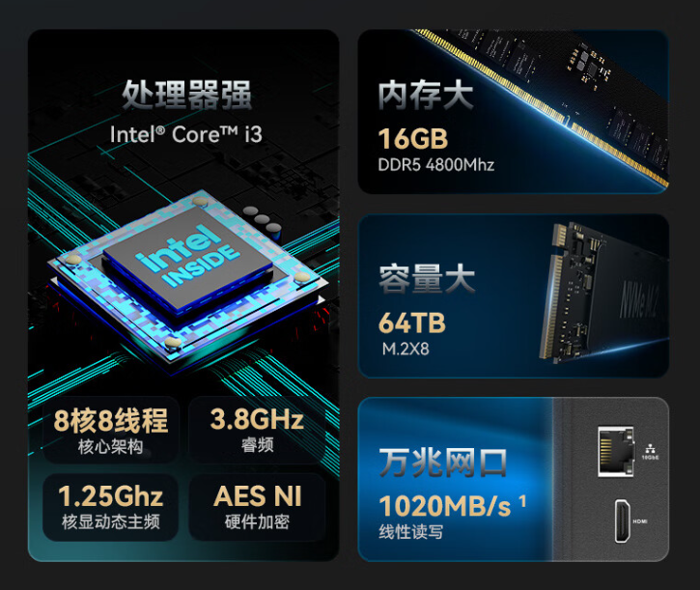Click the HDMI text label beside port

[x=640, y=521]
